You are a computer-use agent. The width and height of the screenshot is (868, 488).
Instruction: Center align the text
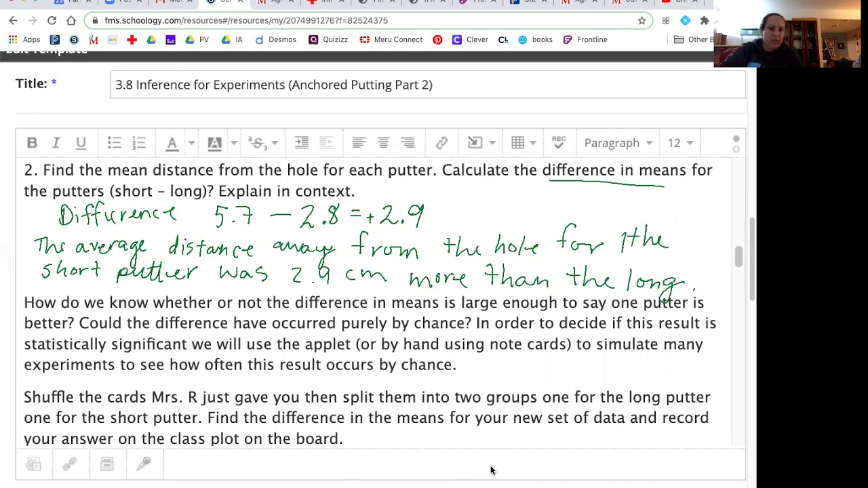383,143
